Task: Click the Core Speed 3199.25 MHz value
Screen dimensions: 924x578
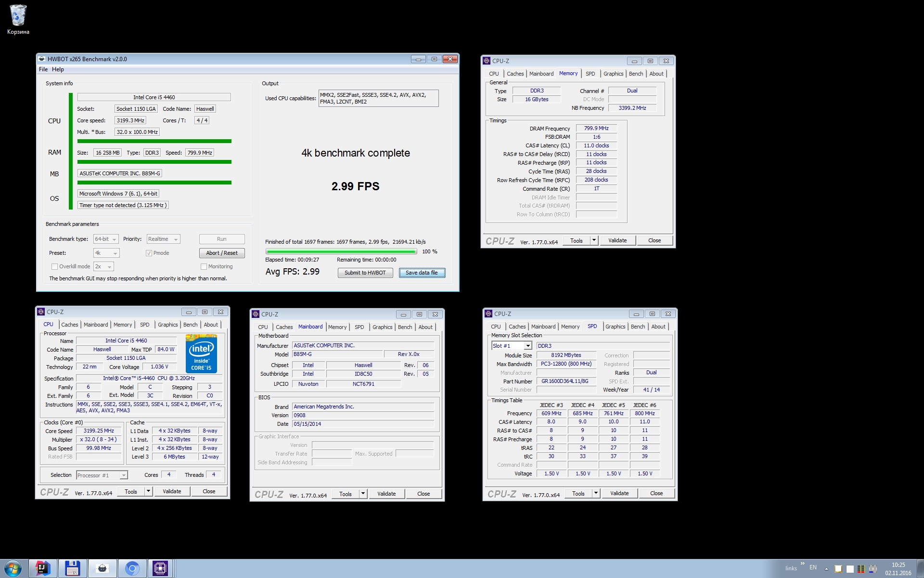Action: coord(99,431)
